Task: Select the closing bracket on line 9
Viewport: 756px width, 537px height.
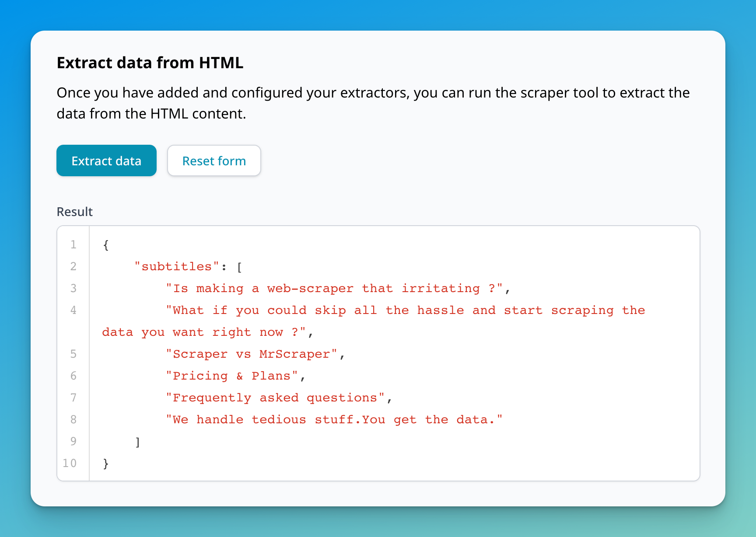Action: (x=138, y=441)
